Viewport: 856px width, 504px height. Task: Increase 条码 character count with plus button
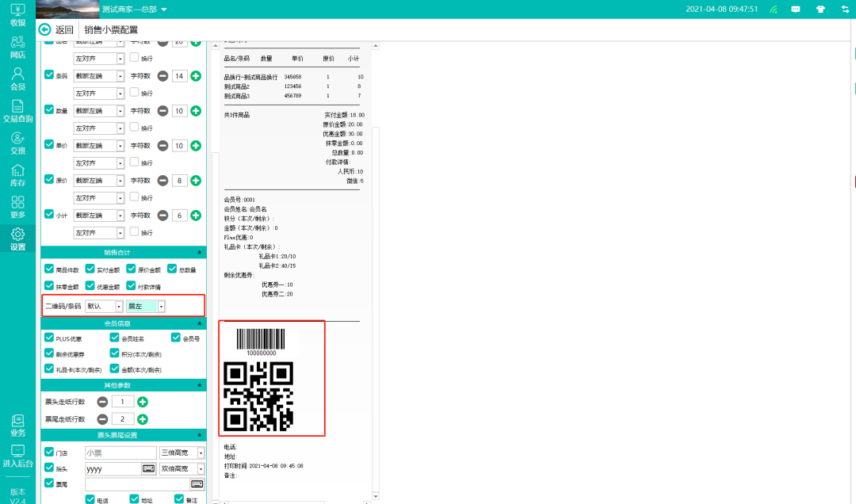click(x=196, y=76)
